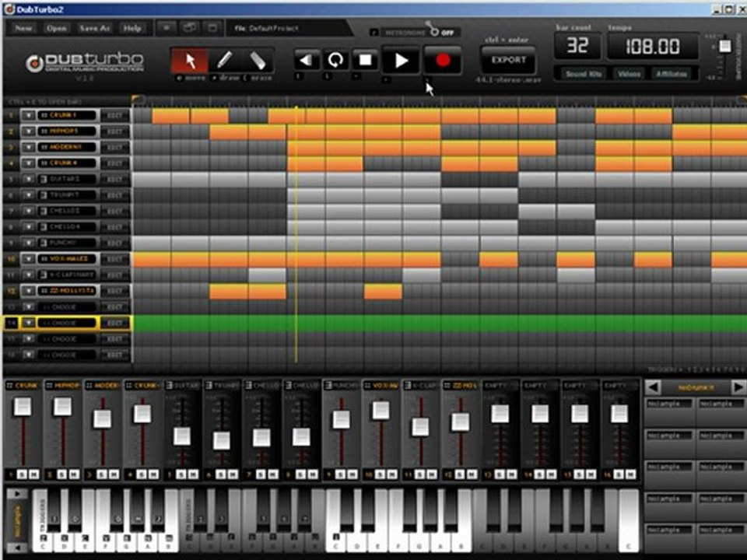This screenshot has height=560, width=747.
Task: Click the CRUNK label on mixer channel 1
Action: pos(23,385)
